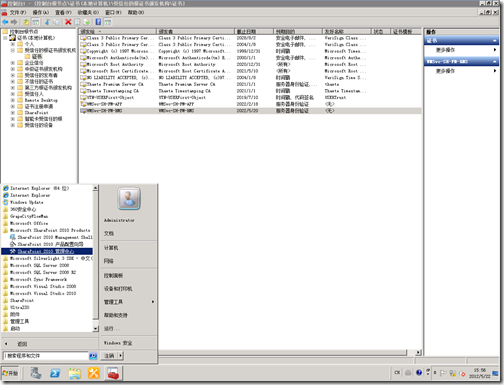
Task: Open the shutdown options arrow next to 注销
Action: [120, 356]
